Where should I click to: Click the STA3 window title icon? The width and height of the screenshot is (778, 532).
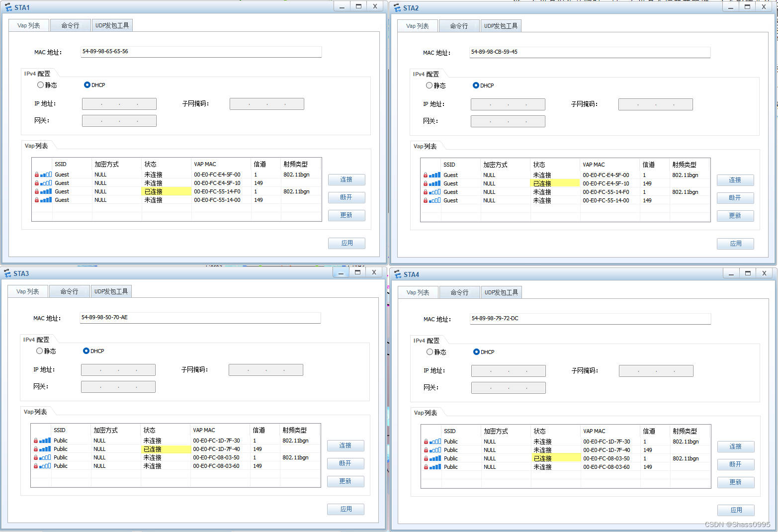pyautogui.click(x=7, y=273)
